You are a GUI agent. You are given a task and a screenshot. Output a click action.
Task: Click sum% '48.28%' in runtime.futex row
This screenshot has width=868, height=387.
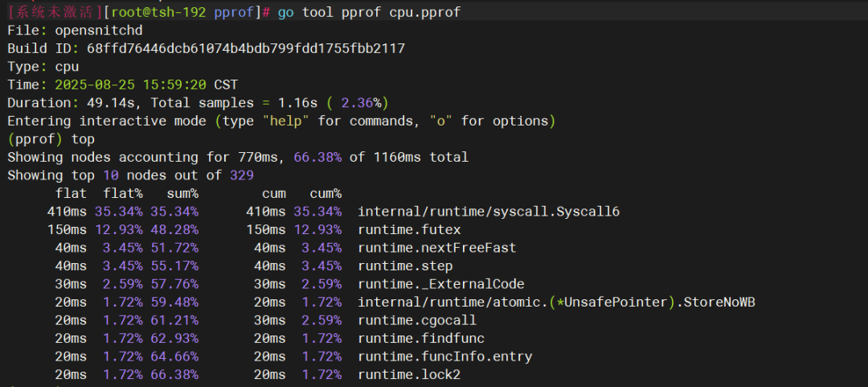coord(174,229)
